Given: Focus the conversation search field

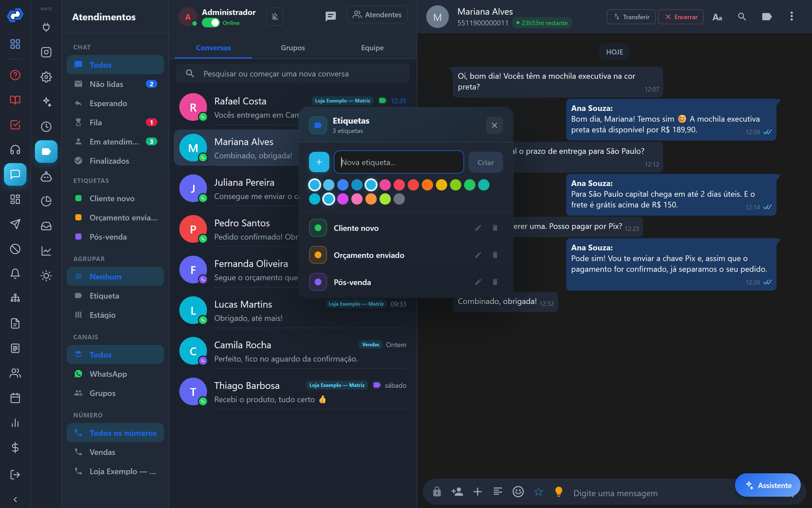Looking at the screenshot, I should click(293, 74).
